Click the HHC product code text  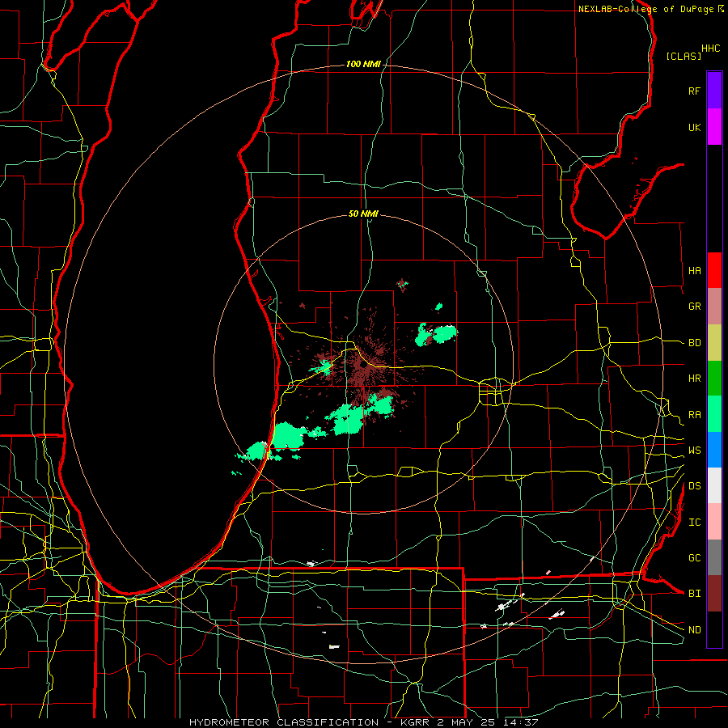(x=711, y=49)
